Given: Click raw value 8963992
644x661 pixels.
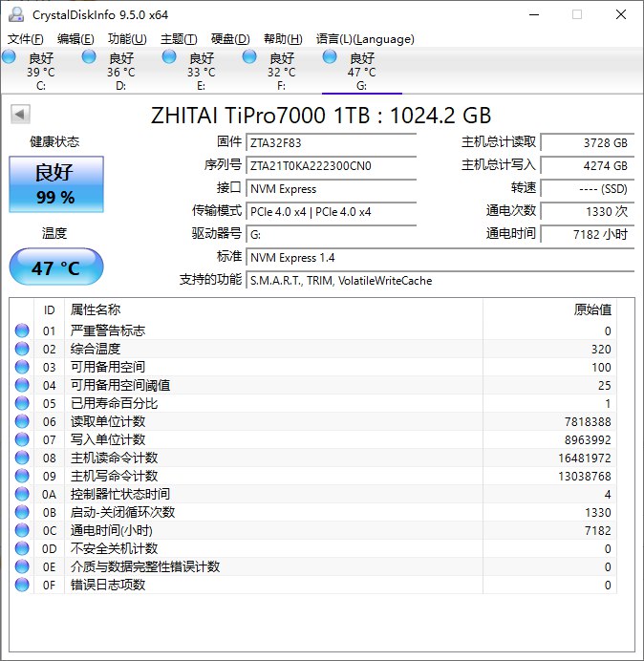Looking at the screenshot, I should pyautogui.click(x=588, y=439).
